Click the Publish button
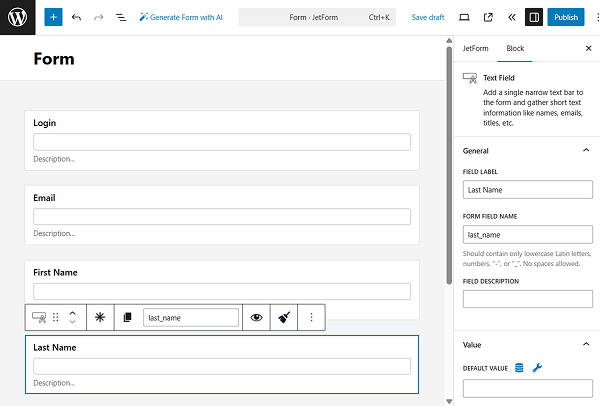 tap(566, 17)
